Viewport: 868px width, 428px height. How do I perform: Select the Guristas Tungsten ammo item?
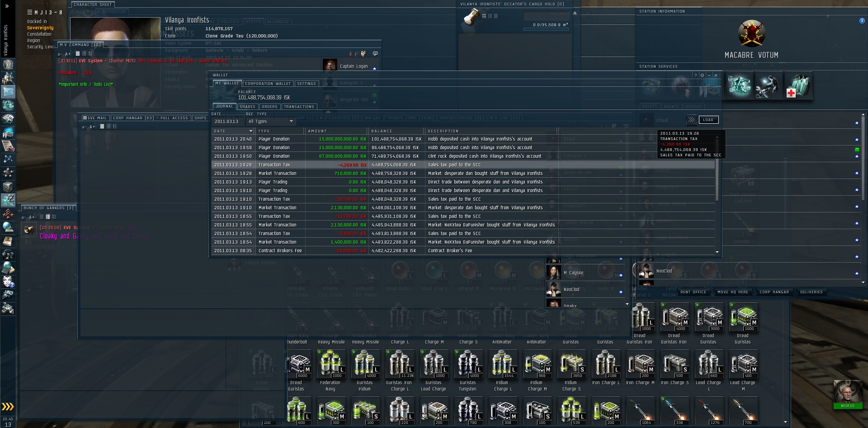coord(468,372)
